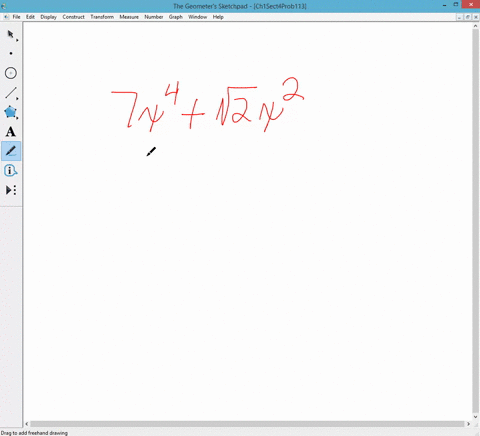Click the horizontal scrollbar thumb
The height and width of the screenshot is (436, 480).
(x=247, y=424)
